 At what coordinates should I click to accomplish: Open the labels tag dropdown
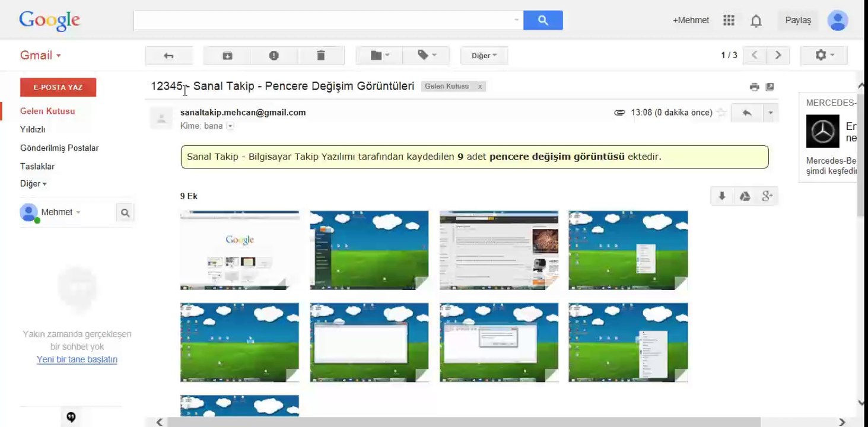pyautogui.click(x=426, y=56)
